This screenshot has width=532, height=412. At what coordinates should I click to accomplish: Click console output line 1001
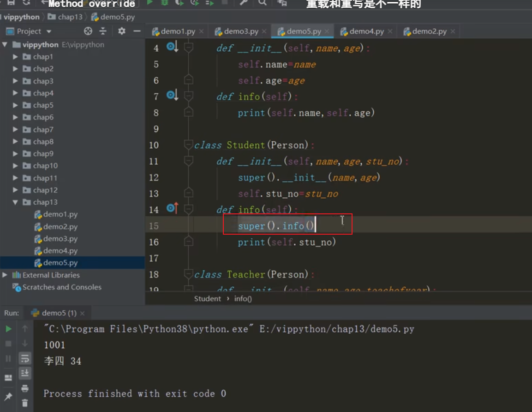click(54, 345)
